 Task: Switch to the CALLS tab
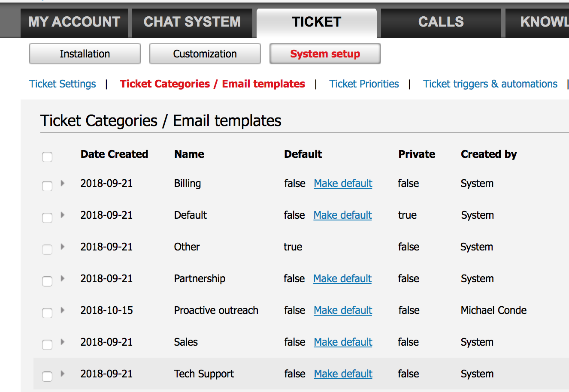point(441,21)
